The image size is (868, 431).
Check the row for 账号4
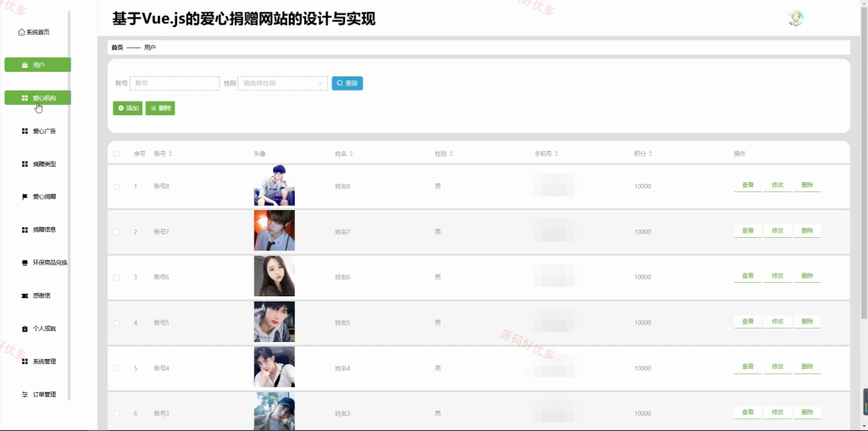116,368
